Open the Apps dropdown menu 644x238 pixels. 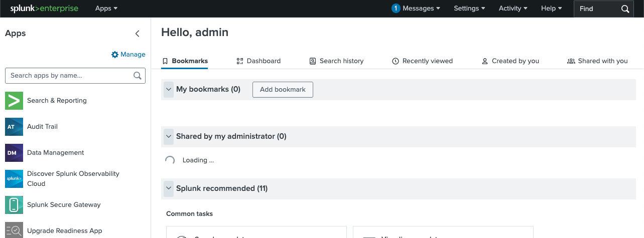106,9
